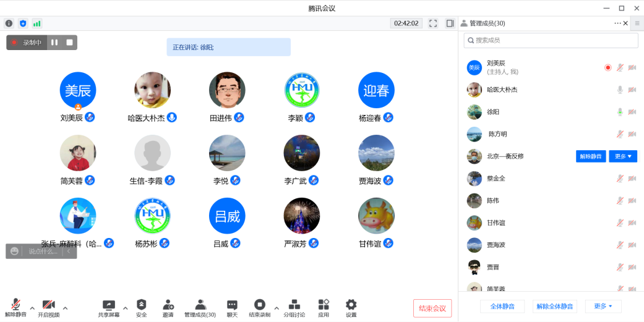
Task: Open 更多 dropdown for 北京—衡反修
Action: coord(623,156)
